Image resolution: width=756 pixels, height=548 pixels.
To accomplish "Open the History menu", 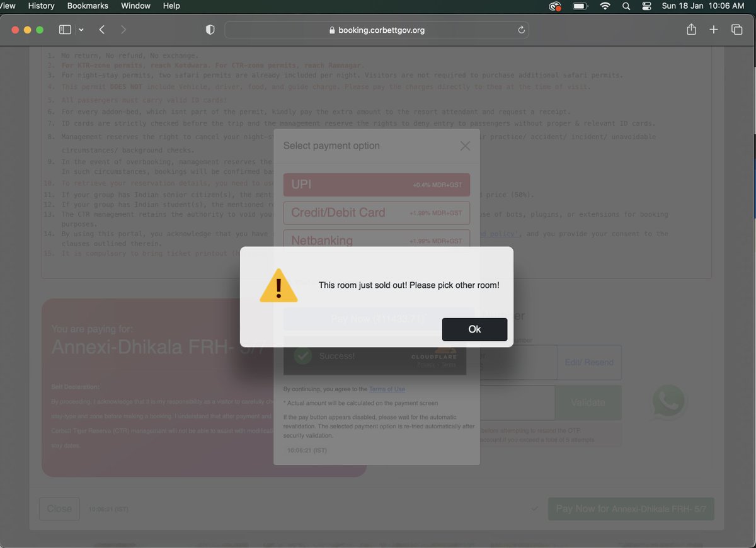I will (x=42, y=6).
